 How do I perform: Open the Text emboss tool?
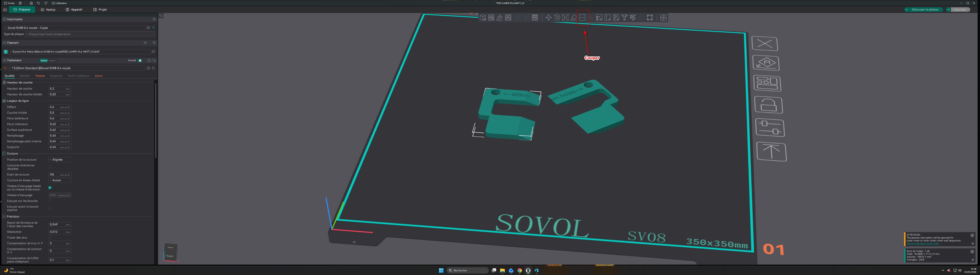tap(624, 18)
